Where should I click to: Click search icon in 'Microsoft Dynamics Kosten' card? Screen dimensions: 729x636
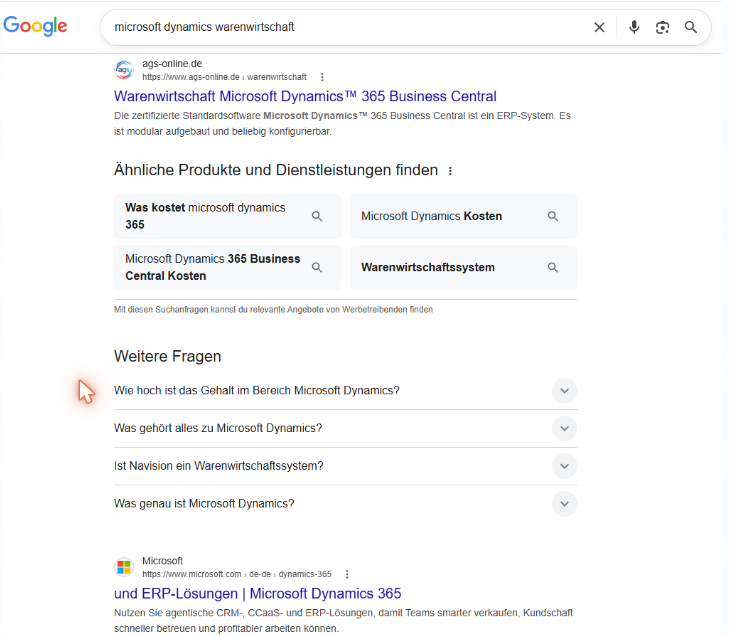coord(553,216)
